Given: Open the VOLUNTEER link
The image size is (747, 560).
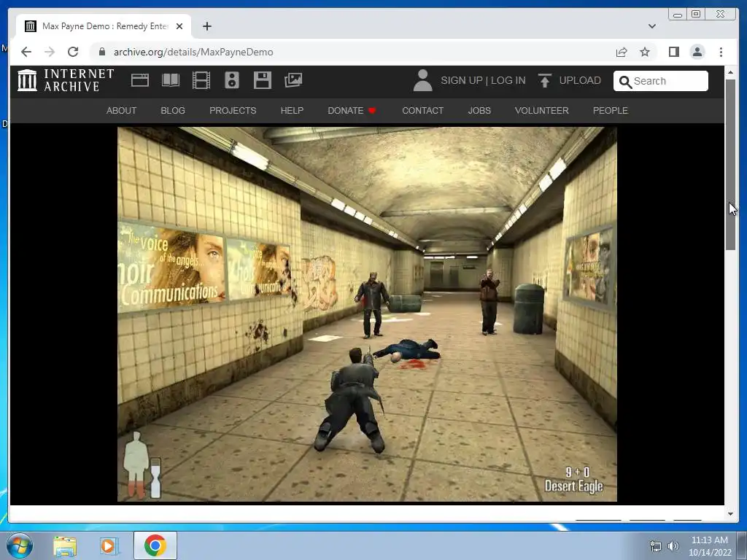Looking at the screenshot, I should pos(542,111).
